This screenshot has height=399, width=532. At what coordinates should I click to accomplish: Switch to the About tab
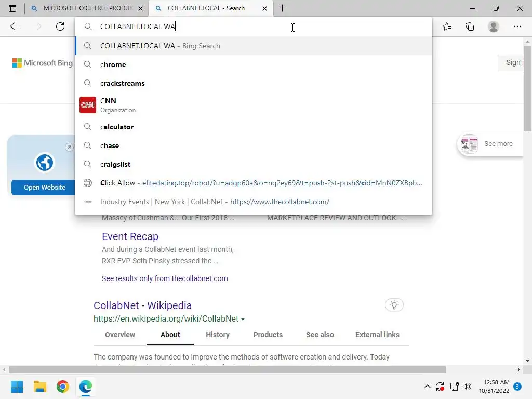point(170,335)
